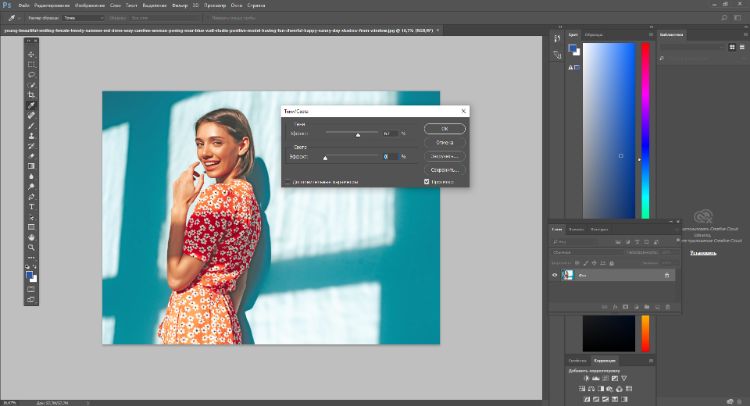
Task: Add a Vibrance adjustment
Action: (624, 378)
